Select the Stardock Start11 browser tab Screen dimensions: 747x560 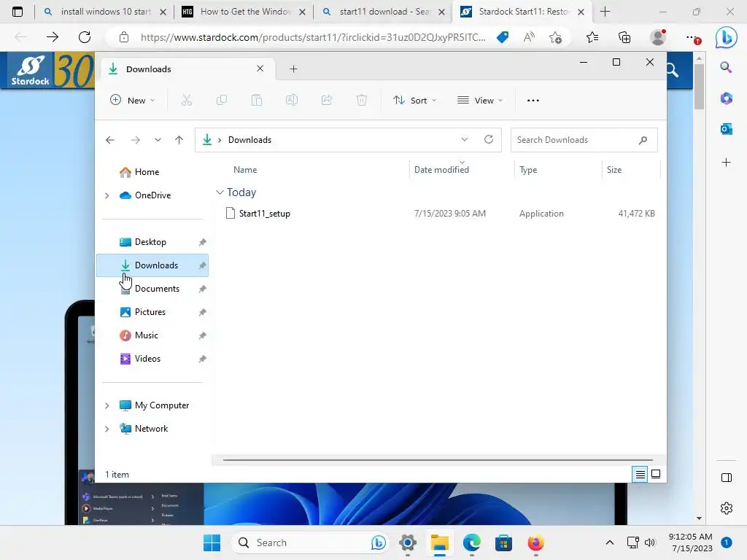pos(523,12)
